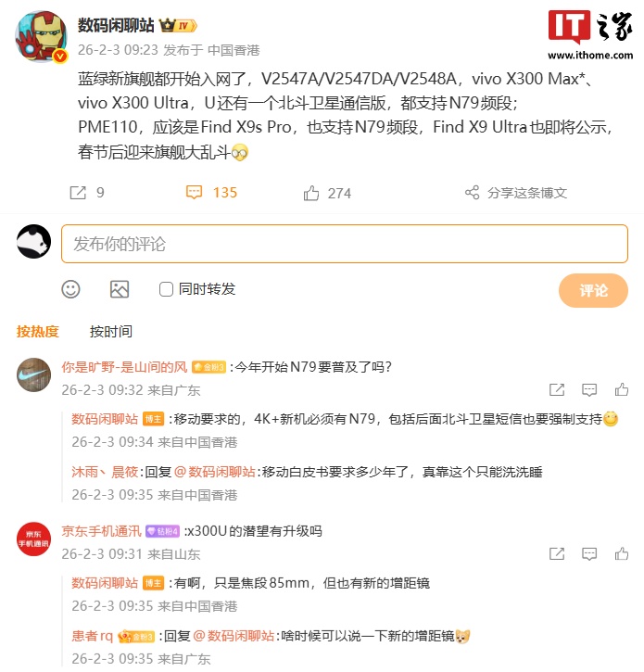Like the comment by 你是旷野-是山间的风

pyautogui.click(x=621, y=389)
